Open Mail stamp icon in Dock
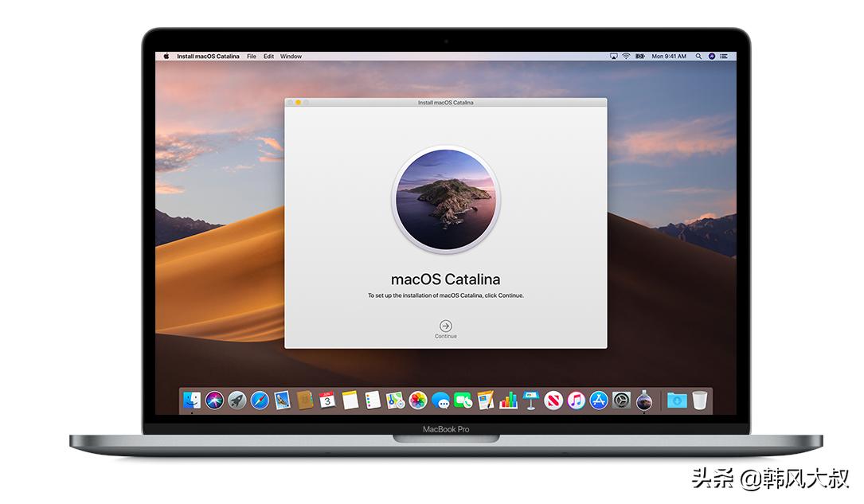The height and width of the screenshot is (504, 864). point(282,400)
